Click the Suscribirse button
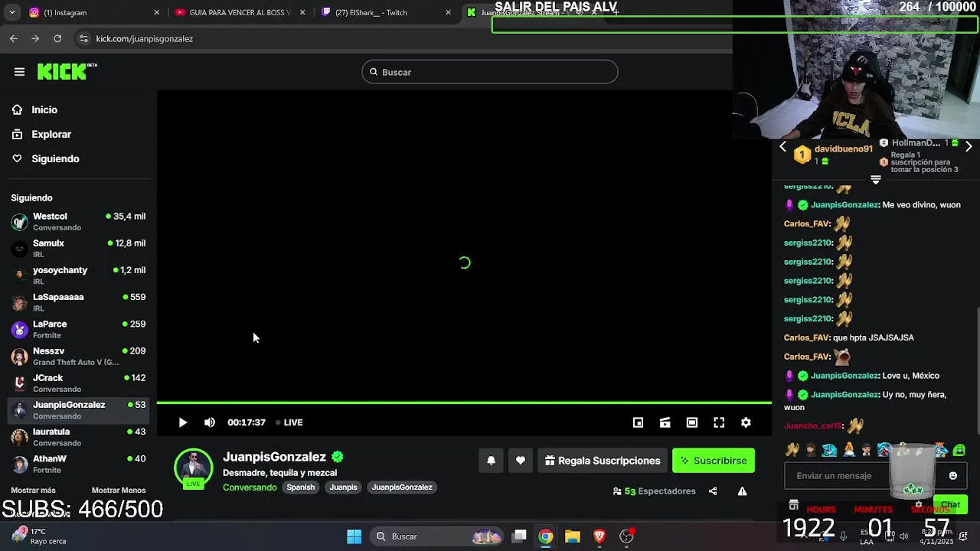This screenshot has width=980, height=551. 714,461
